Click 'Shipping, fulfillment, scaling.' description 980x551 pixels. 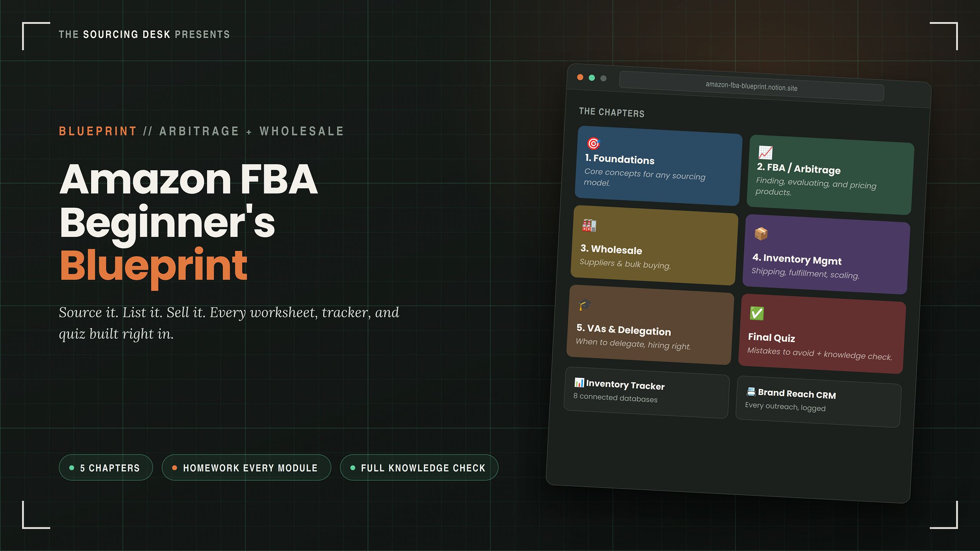805,273
